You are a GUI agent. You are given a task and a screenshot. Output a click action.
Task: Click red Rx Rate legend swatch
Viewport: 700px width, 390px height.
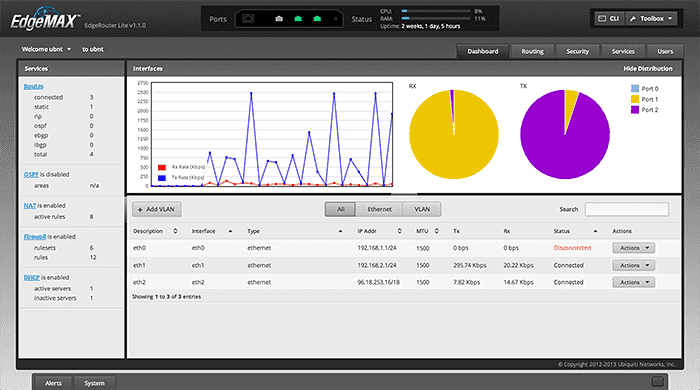[x=162, y=167]
